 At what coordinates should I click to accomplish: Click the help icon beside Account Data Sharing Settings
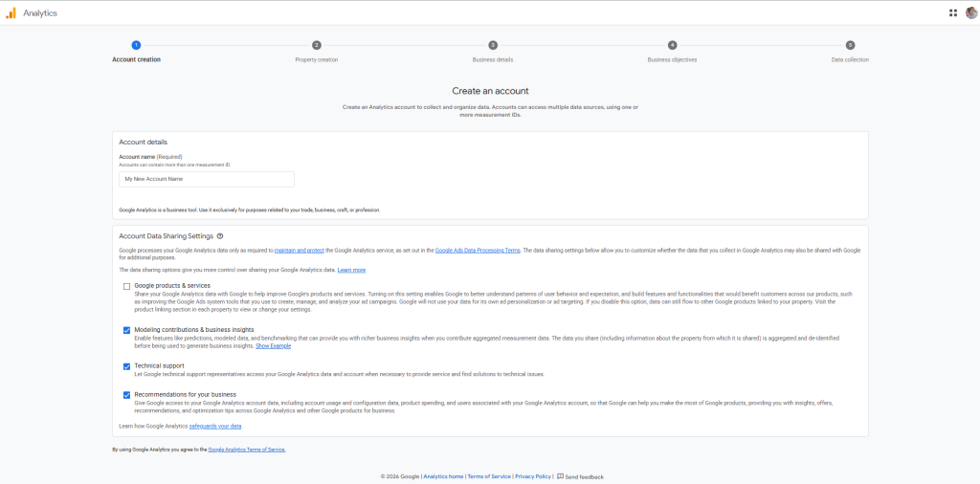pos(220,236)
